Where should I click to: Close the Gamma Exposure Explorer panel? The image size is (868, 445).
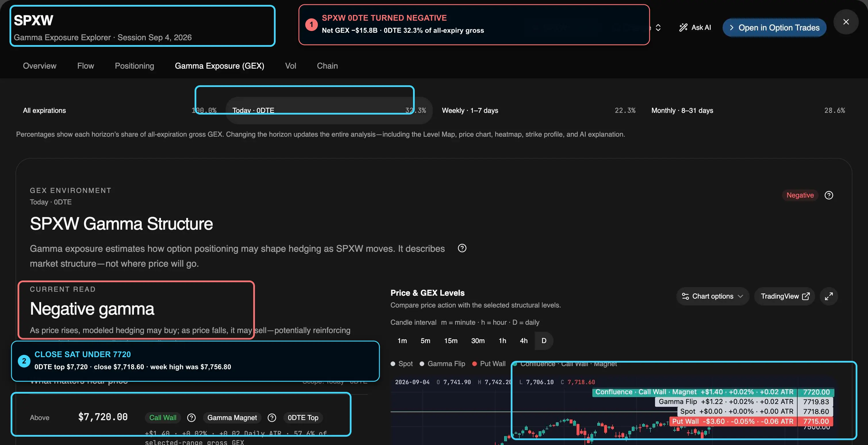point(846,22)
